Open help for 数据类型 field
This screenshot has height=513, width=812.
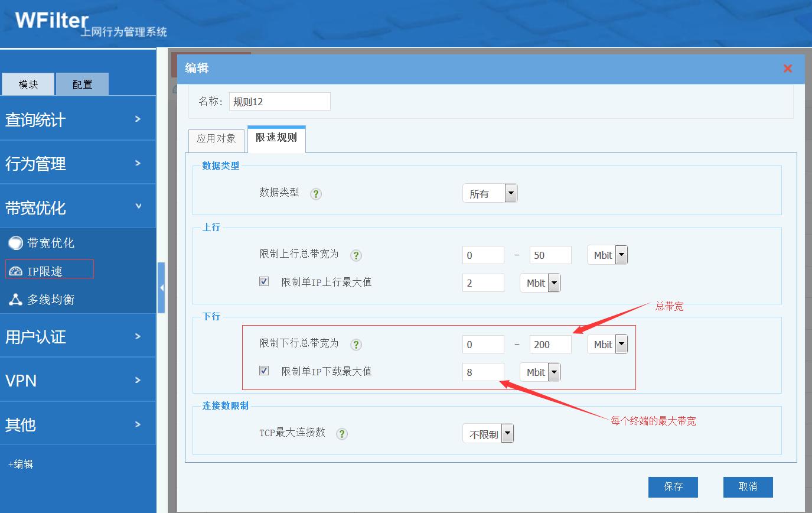tap(315, 194)
